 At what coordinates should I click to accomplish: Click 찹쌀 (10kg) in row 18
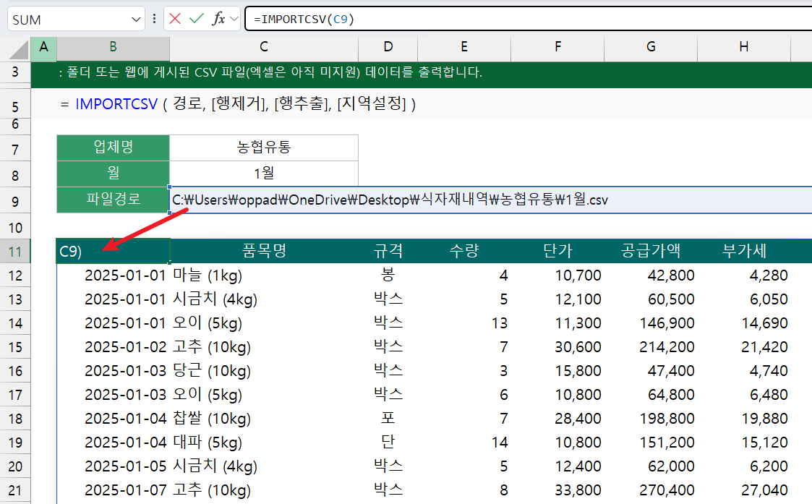[211, 419]
